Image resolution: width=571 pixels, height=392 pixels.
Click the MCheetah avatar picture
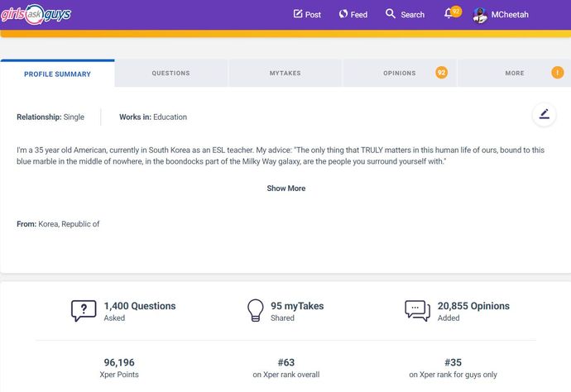(480, 15)
